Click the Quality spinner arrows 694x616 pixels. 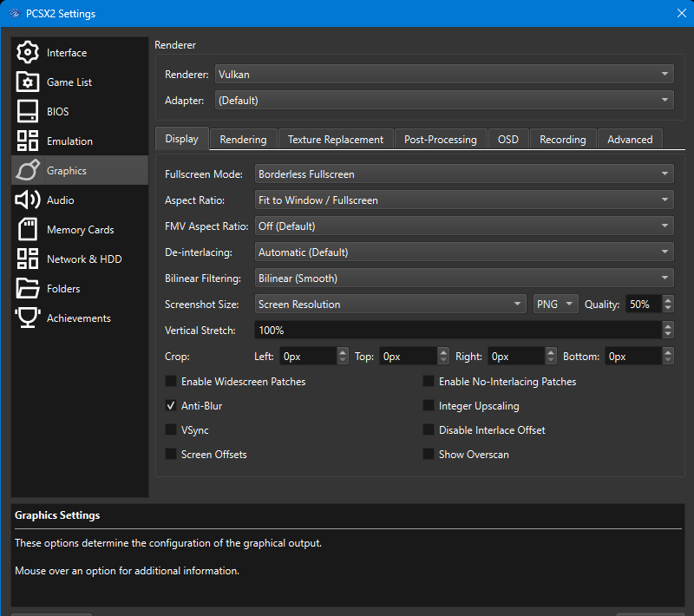coord(668,304)
